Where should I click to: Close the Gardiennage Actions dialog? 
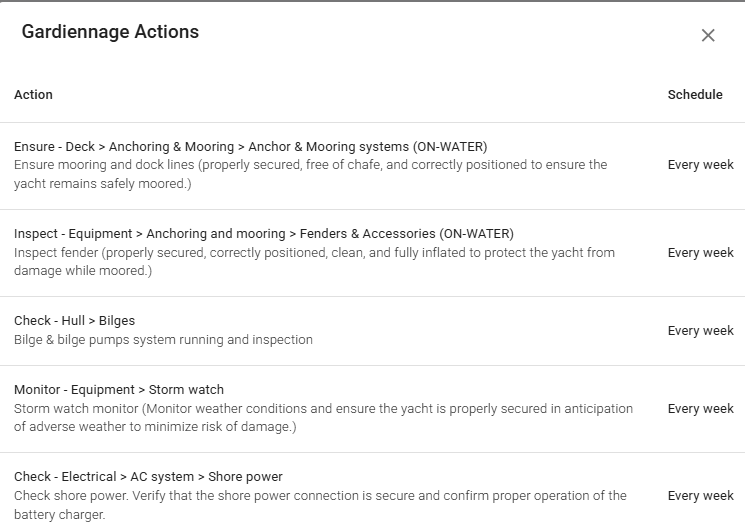coord(708,35)
